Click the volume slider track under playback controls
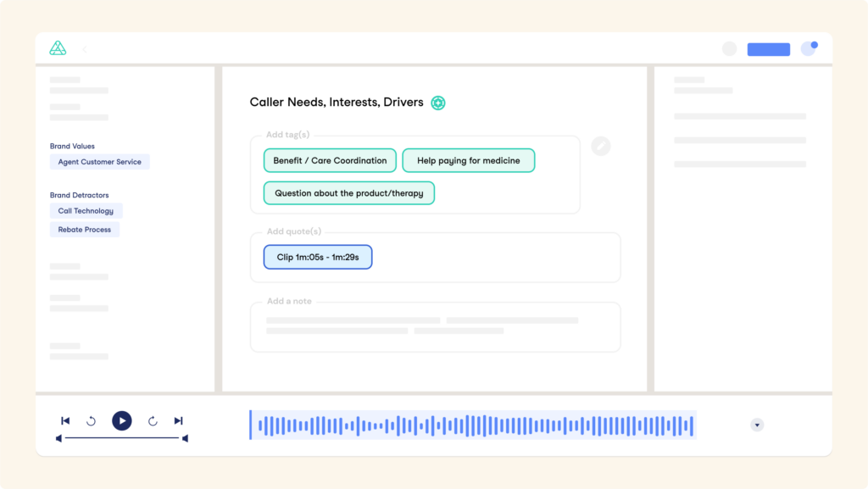Screen dimensions: 868x489 pos(122,438)
